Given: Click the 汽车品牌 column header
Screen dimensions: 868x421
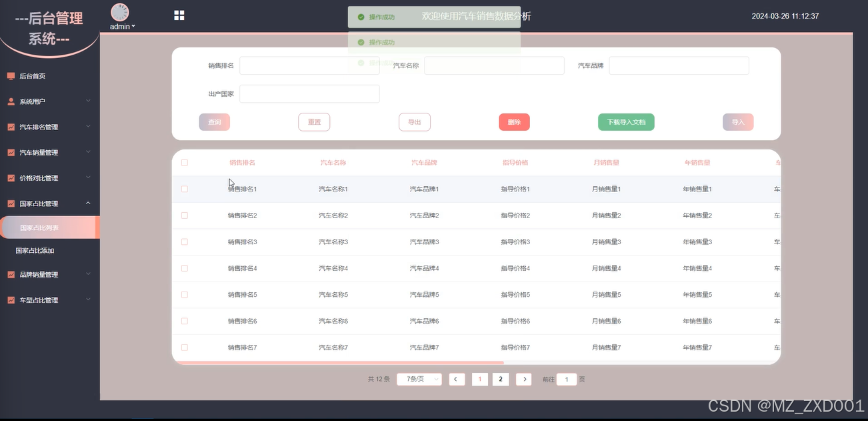Looking at the screenshot, I should click(x=424, y=163).
